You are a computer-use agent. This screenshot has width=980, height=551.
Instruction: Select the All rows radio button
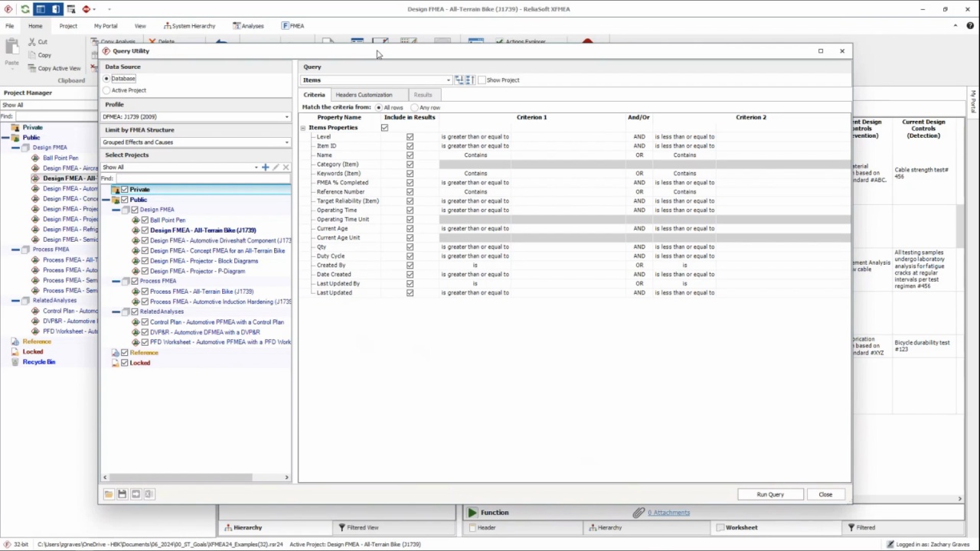379,108
